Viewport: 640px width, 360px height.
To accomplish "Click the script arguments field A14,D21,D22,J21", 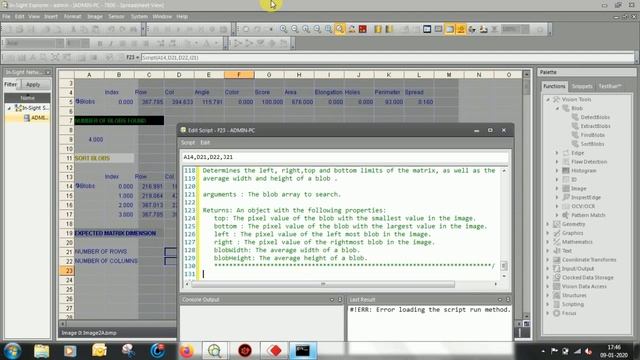I will pyautogui.click(x=345, y=157).
